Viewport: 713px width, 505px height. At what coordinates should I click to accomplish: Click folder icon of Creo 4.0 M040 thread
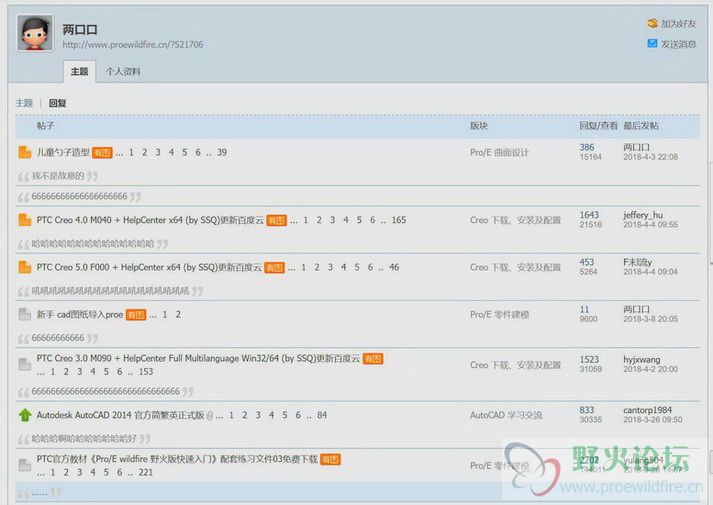[25, 220]
